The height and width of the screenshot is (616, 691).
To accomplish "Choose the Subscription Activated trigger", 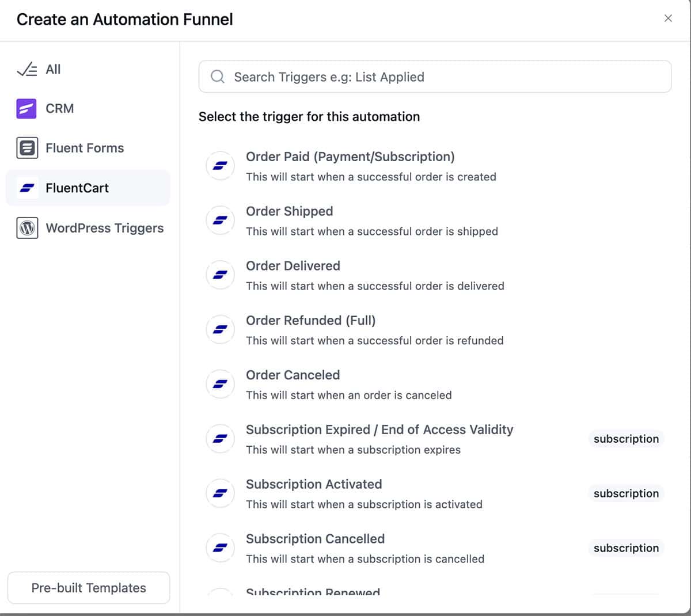I will click(x=435, y=494).
